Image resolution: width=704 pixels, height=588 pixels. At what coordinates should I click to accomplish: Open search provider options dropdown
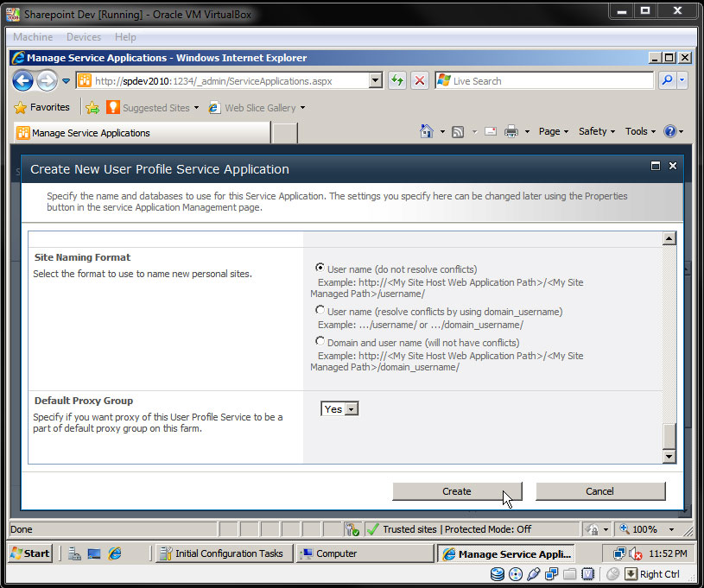(682, 81)
